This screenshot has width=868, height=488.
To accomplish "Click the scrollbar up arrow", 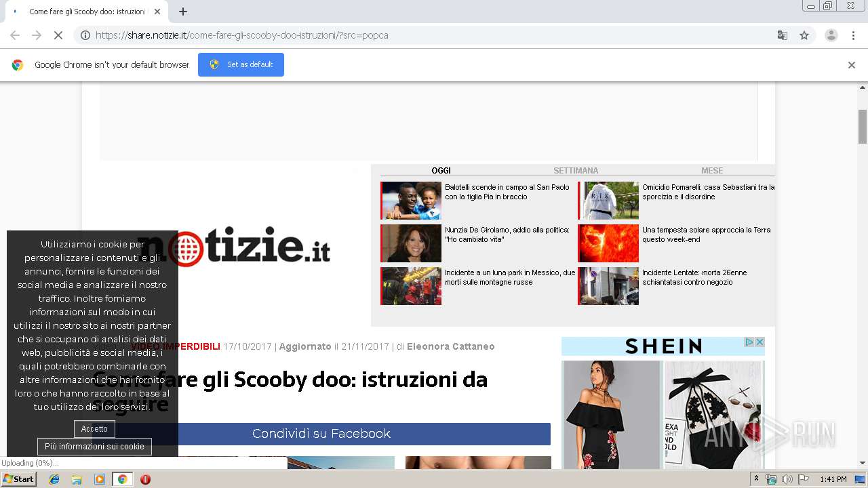I will 863,87.
